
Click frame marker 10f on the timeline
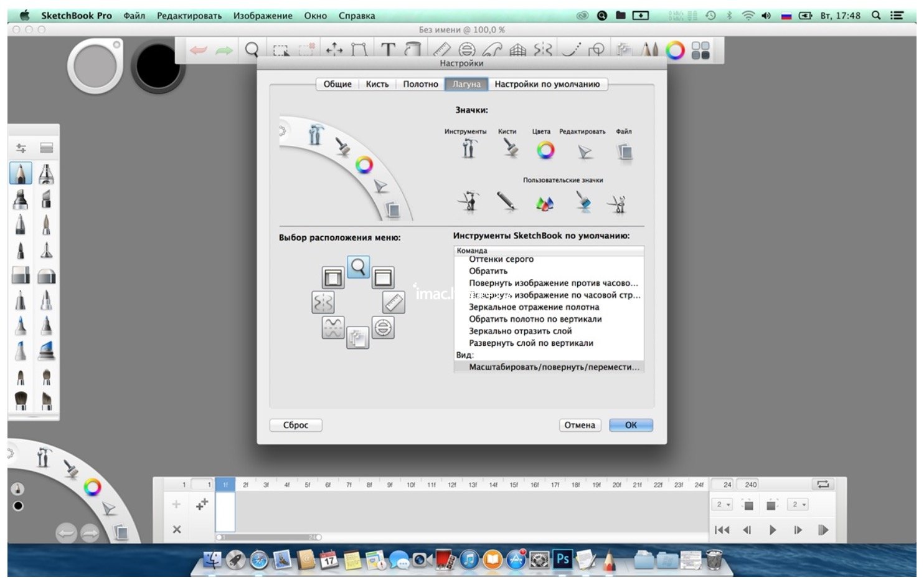411,485
